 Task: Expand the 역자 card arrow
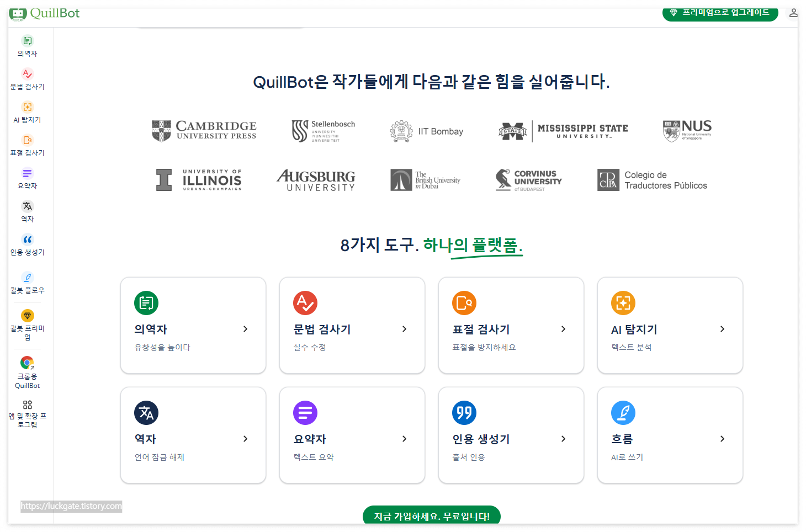246,439
